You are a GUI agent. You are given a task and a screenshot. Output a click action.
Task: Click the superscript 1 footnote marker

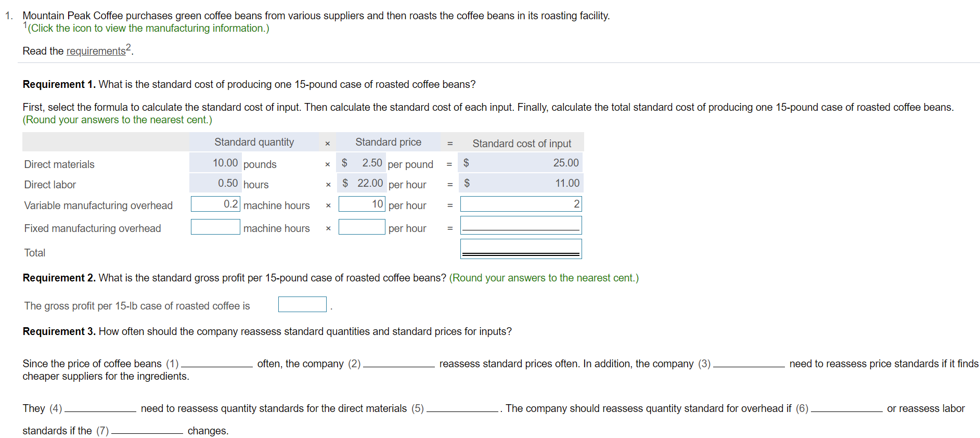24,24
